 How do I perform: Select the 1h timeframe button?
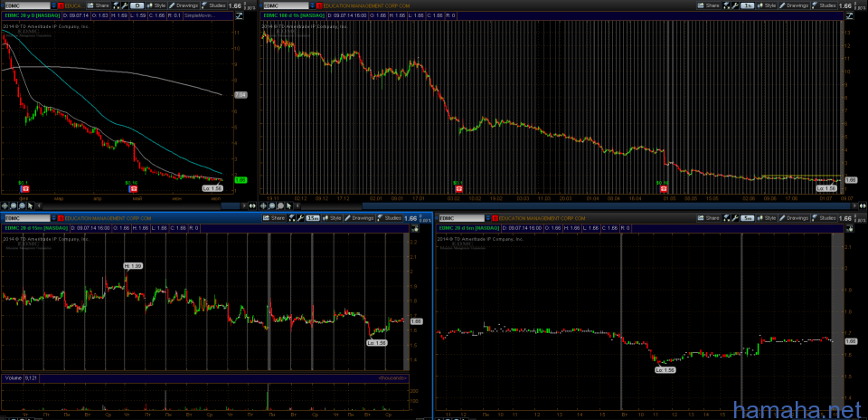tap(748, 5)
